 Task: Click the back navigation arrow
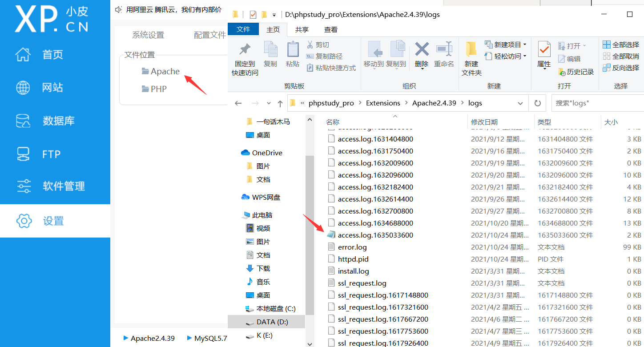pos(238,103)
